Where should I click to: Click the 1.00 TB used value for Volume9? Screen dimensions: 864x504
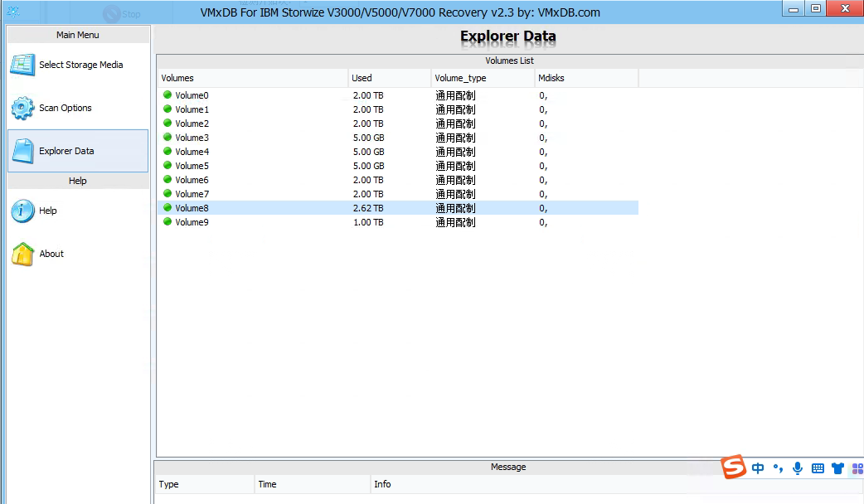coord(368,222)
